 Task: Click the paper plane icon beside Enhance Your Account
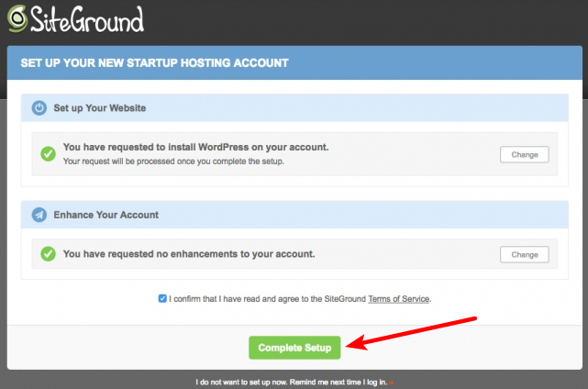[x=39, y=215]
